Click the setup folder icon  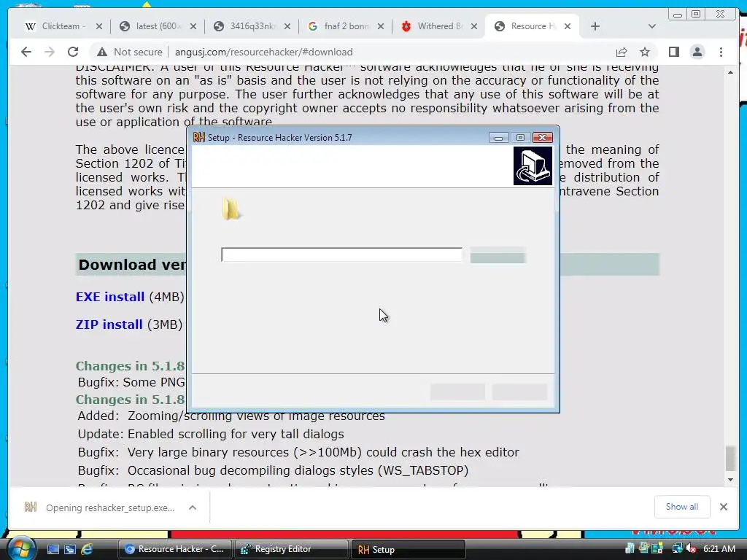[231, 209]
